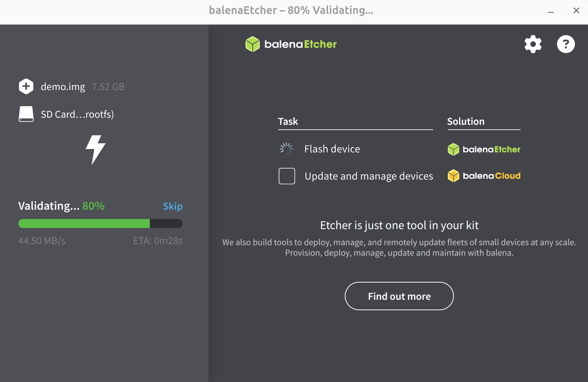This screenshot has height=382, width=588.
Task: Click the plus hexagon image source icon
Action: [26, 86]
